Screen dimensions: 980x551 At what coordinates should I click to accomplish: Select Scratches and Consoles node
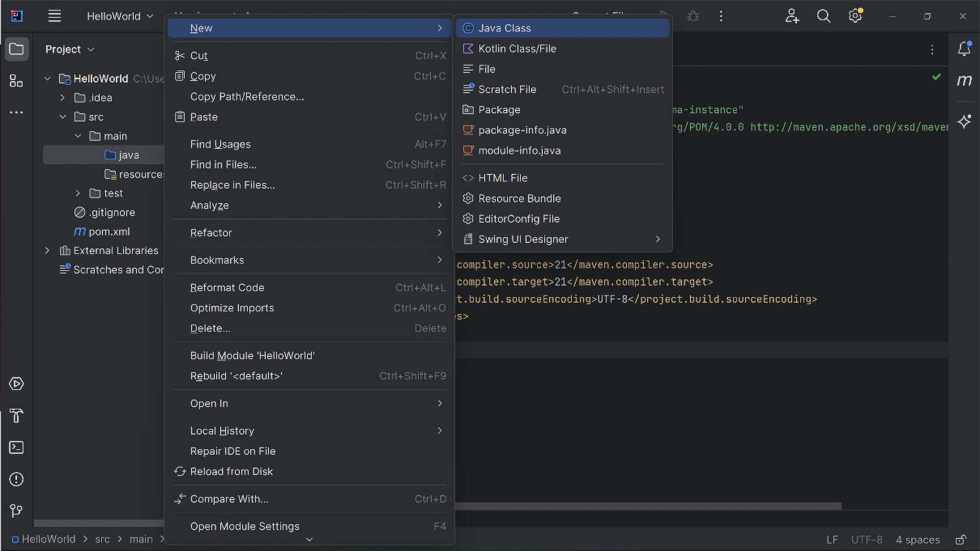click(111, 270)
